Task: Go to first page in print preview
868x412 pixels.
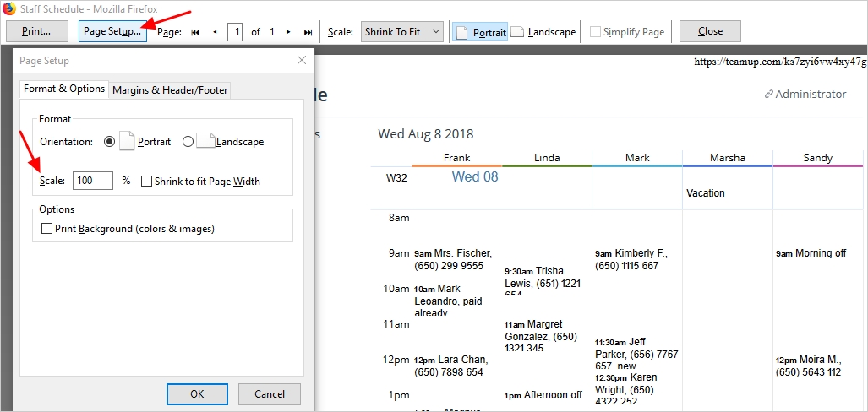Action: point(195,32)
